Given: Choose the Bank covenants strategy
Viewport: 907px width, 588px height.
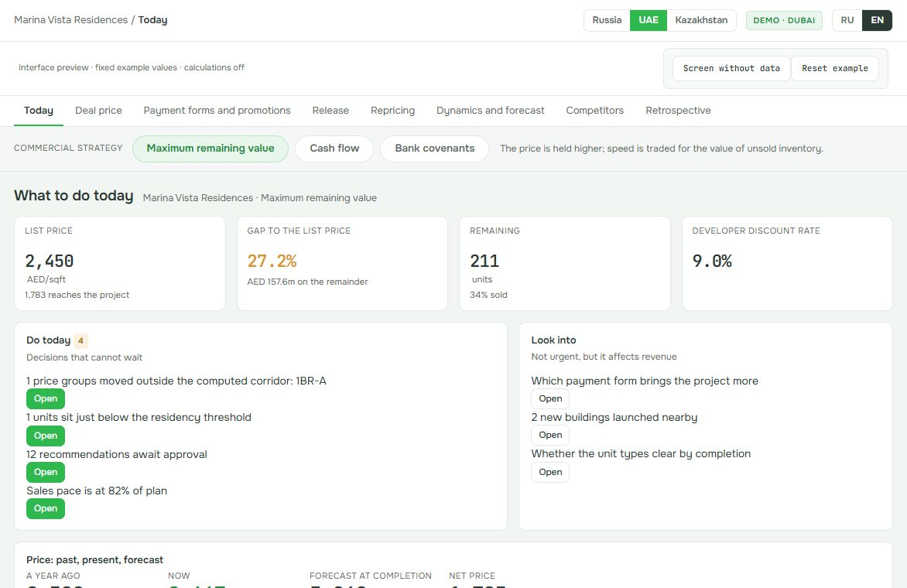Looking at the screenshot, I should pyautogui.click(x=434, y=149).
